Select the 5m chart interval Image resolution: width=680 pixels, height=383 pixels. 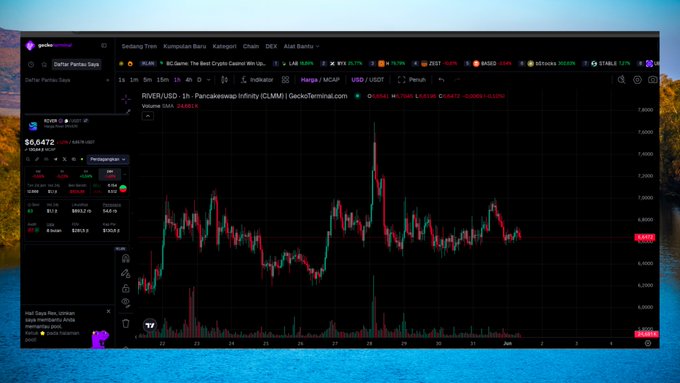(147, 80)
